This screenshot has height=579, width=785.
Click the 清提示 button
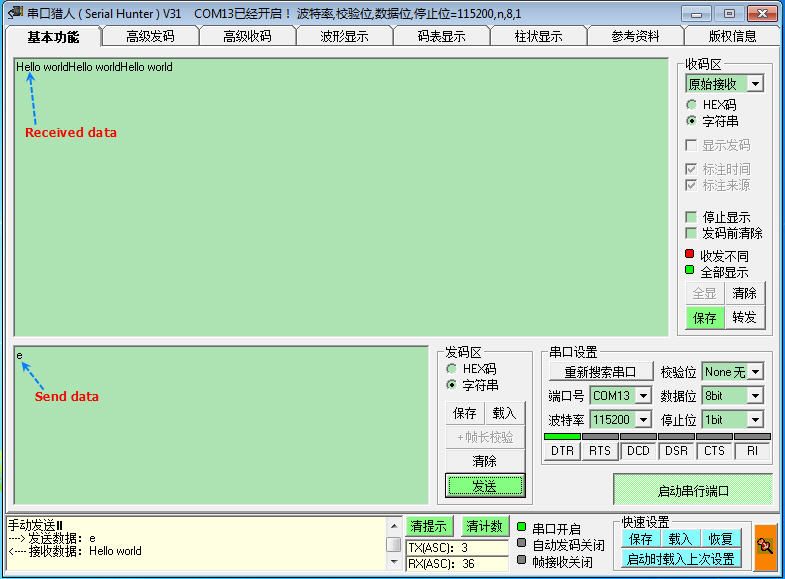pyautogui.click(x=429, y=526)
